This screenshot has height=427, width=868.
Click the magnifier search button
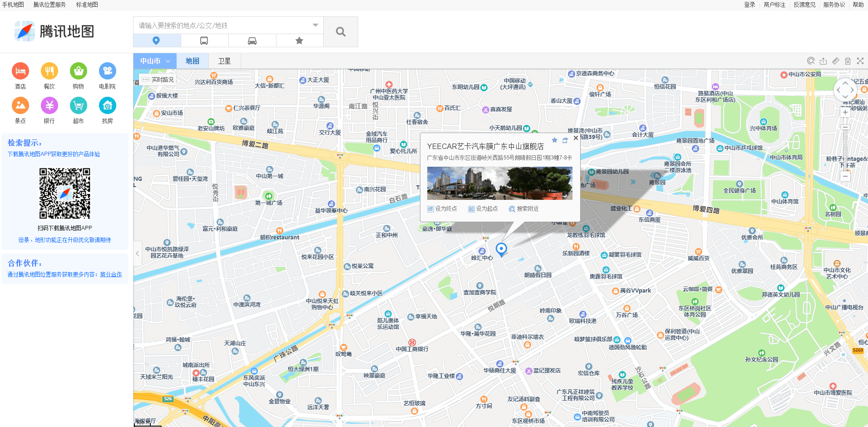coord(340,32)
